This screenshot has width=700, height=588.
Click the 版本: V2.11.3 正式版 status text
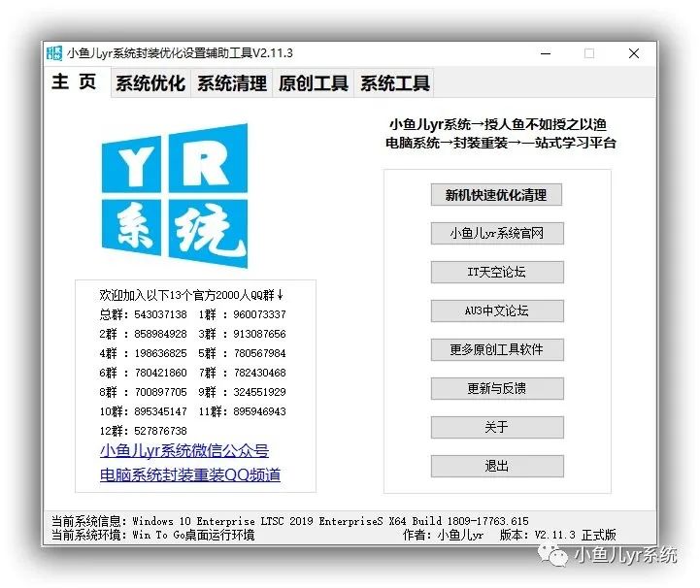pyautogui.click(x=557, y=535)
